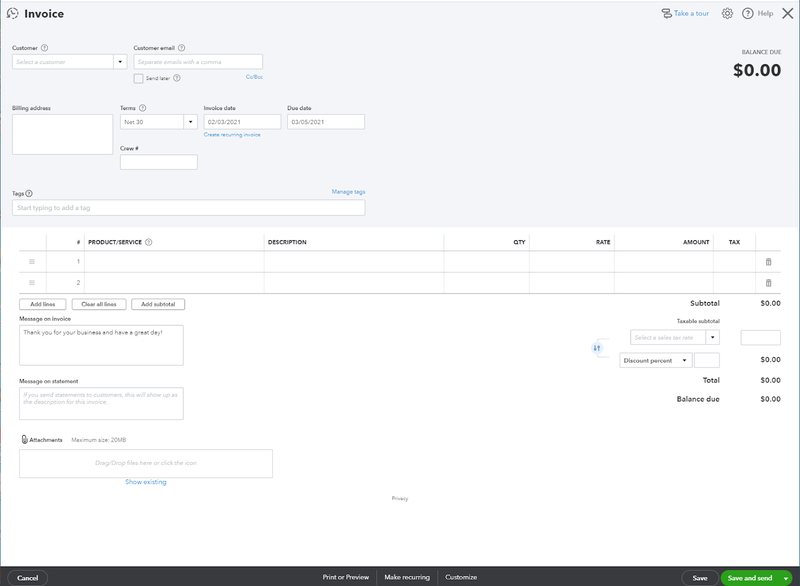Open the Help menu
This screenshot has height=586, width=800.
point(757,14)
